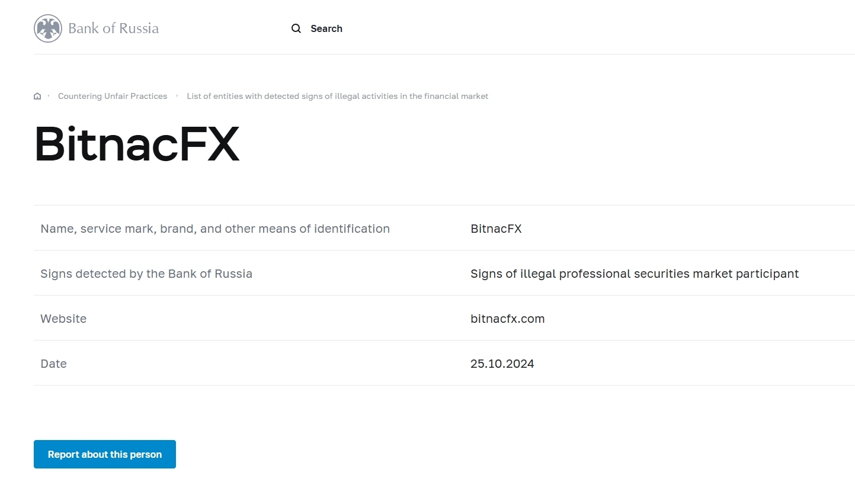Click the 25.10.2024 date value
This screenshot has width=855, height=504.
pyautogui.click(x=502, y=364)
